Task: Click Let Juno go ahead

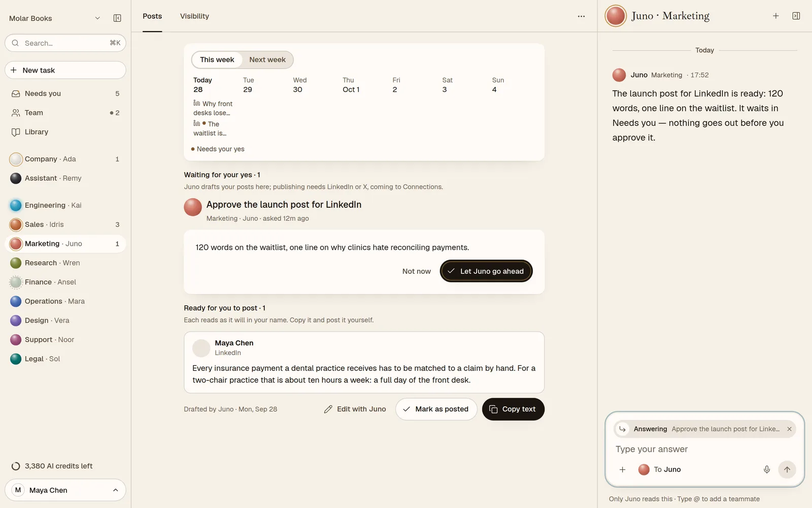Action: click(486, 271)
